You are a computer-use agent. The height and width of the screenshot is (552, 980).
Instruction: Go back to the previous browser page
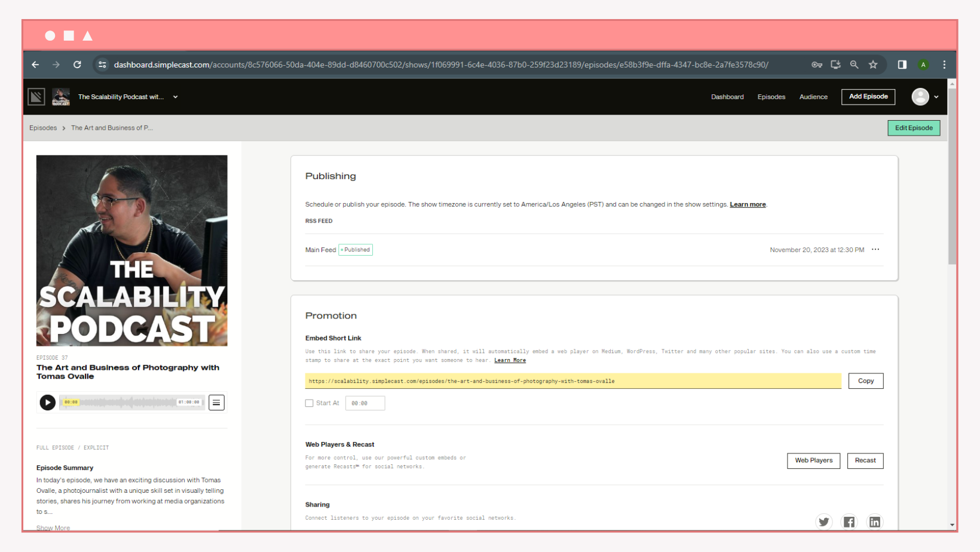pos(35,65)
